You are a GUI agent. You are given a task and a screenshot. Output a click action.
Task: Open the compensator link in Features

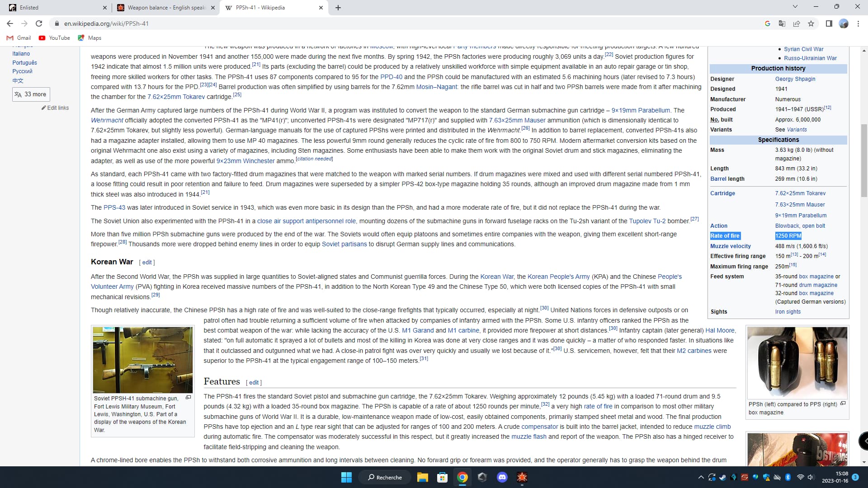(539, 427)
